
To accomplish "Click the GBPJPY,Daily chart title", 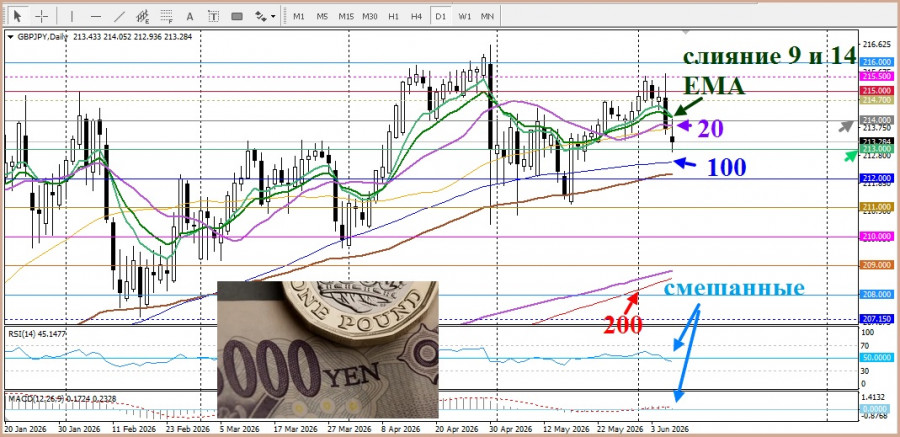I will 41,37.
